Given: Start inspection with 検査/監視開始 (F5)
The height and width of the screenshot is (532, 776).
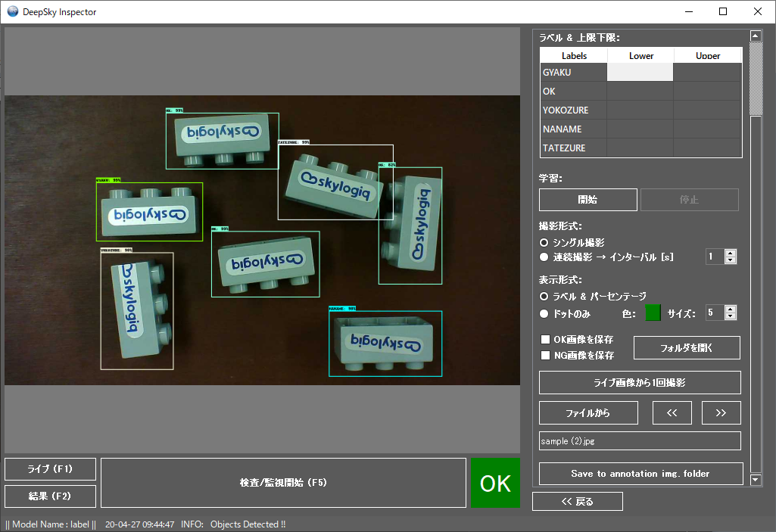Looking at the screenshot, I should (x=284, y=483).
